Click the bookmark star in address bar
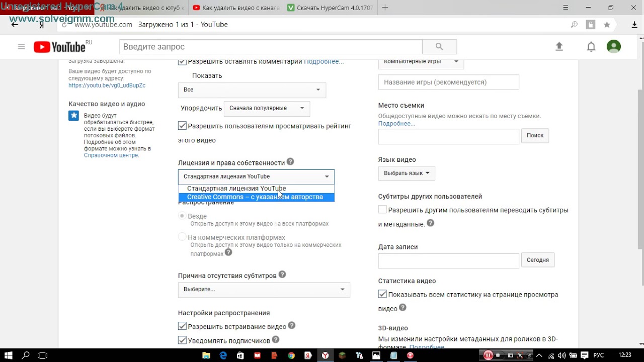Viewport: 644px width, 362px height. pos(607,25)
